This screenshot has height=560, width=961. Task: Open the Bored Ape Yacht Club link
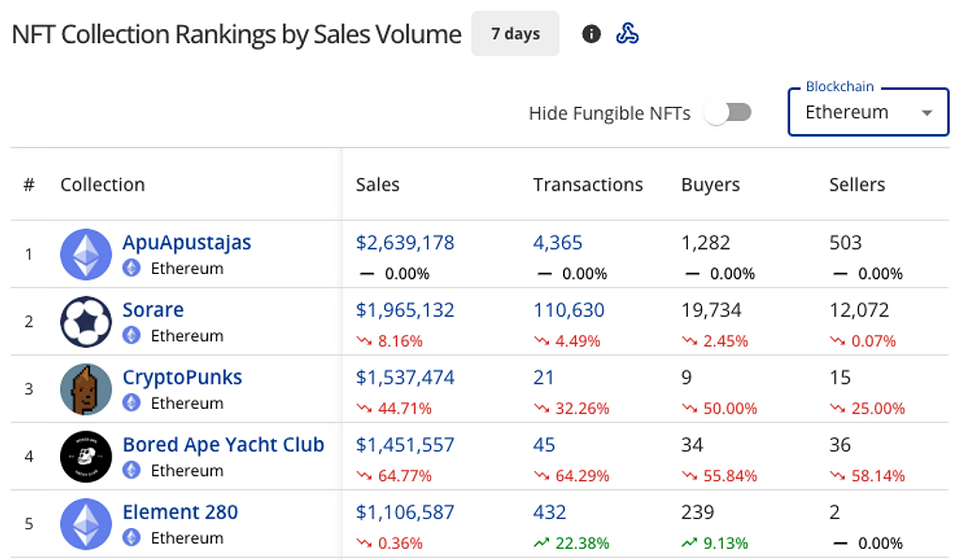point(223,445)
